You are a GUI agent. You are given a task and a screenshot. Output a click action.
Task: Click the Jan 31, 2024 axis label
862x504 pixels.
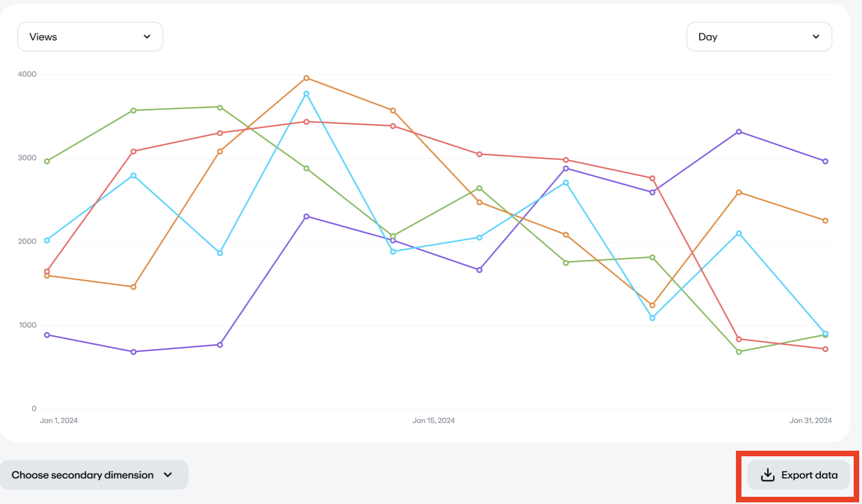click(x=810, y=421)
